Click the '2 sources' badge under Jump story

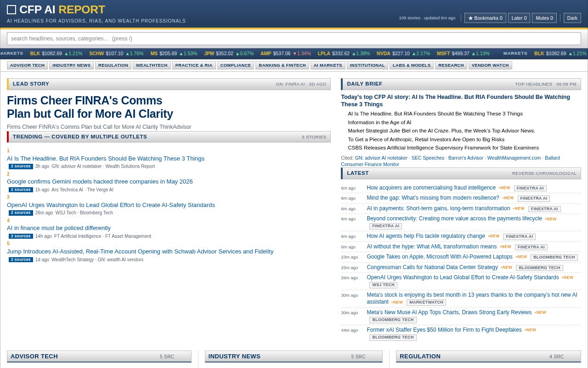pyautogui.click(x=21, y=259)
